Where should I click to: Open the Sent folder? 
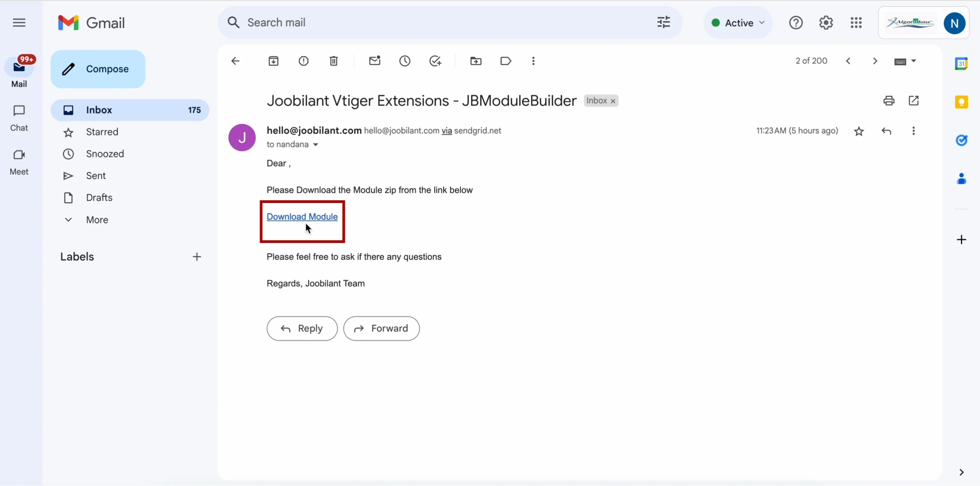96,176
